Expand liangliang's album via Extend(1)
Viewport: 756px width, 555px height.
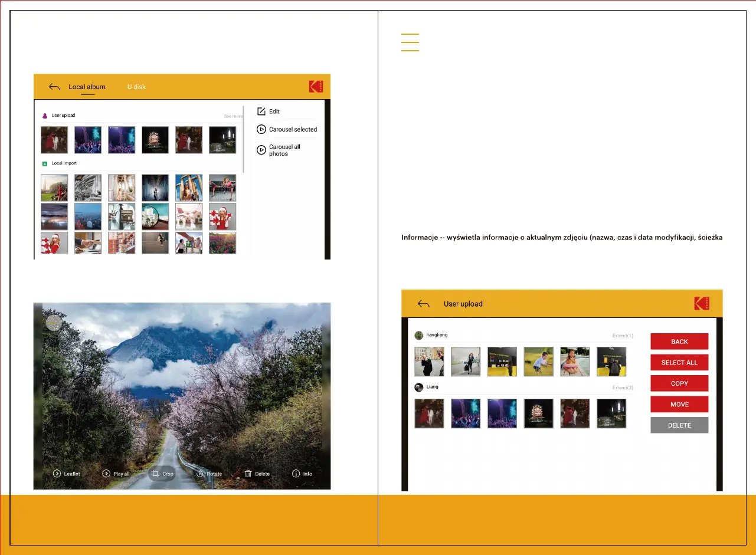[x=622, y=336]
